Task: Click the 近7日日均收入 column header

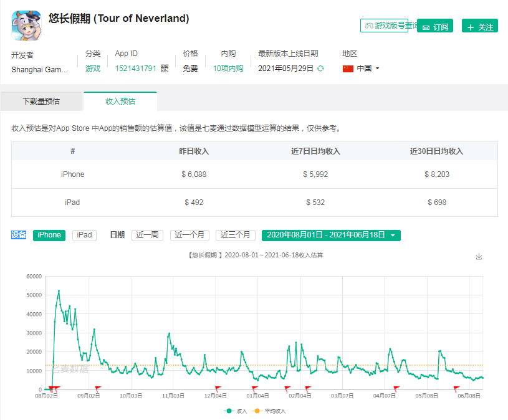Action: (315, 151)
